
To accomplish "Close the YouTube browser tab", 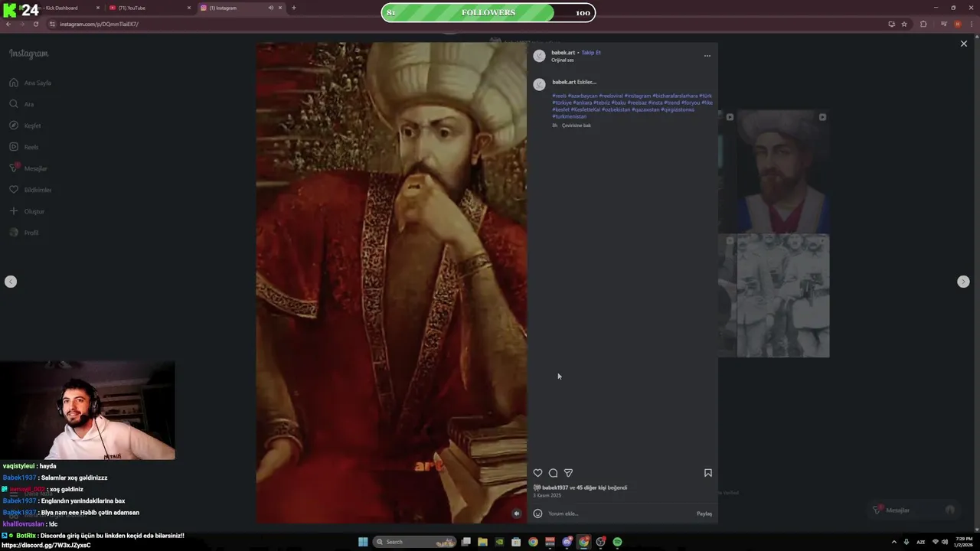I will pos(189,8).
